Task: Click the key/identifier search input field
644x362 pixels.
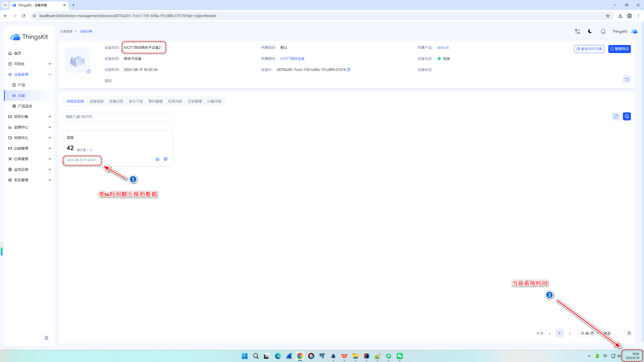Action: (x=119, y=117)
